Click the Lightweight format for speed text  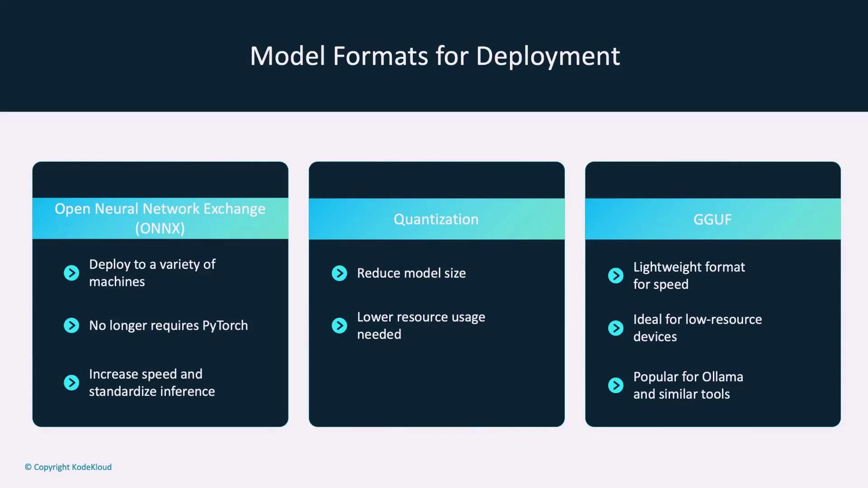click(x=689, y=275)
